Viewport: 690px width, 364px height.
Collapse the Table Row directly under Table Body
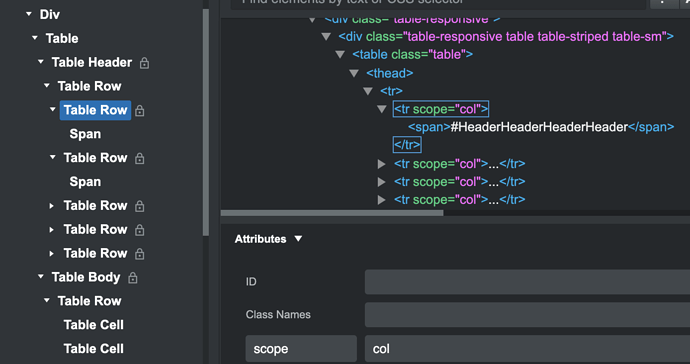47,300
